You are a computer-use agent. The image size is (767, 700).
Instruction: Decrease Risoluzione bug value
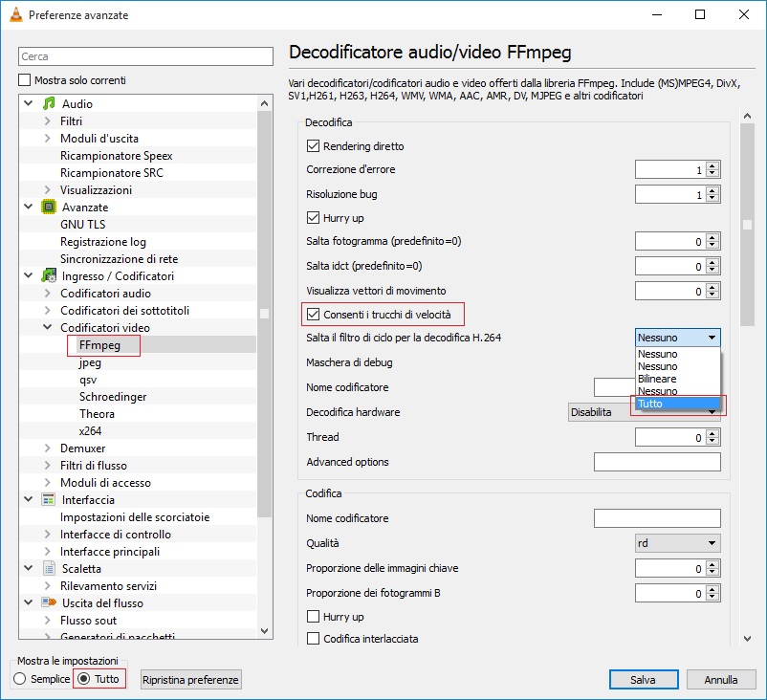[x=712, y=199]
